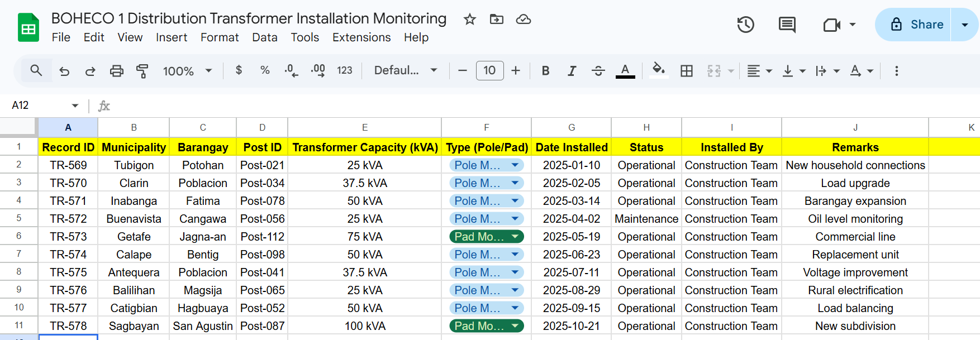
Task: Open version history clock icon
Action: [745, 25]
